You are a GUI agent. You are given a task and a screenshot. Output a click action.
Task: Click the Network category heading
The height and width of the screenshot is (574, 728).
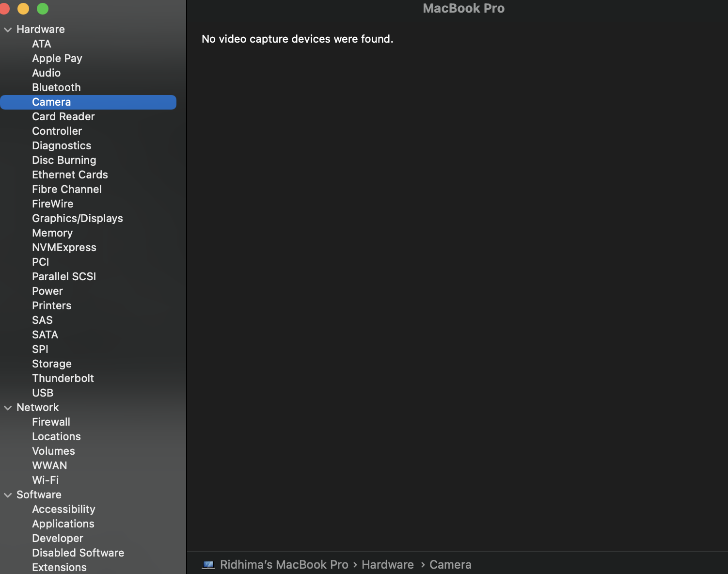point(38,408)
